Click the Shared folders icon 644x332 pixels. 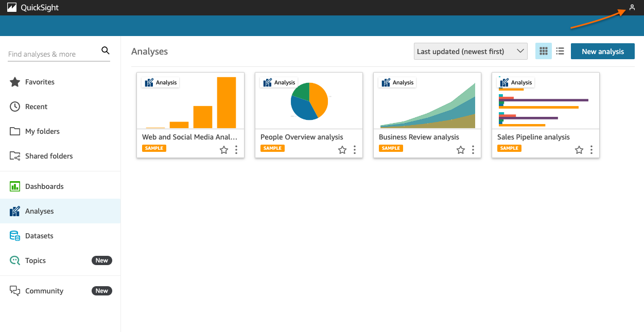click(x=15, y=156)
